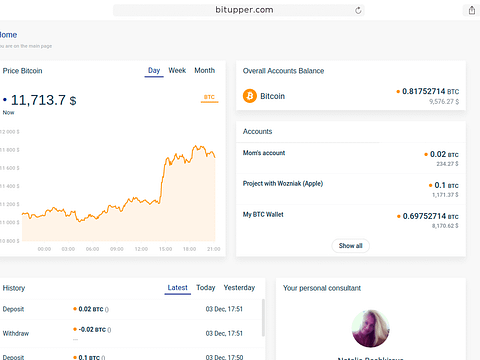Click the Show all accounts button
The height and width of the screenshot is (360, 480).
point(350,246)
